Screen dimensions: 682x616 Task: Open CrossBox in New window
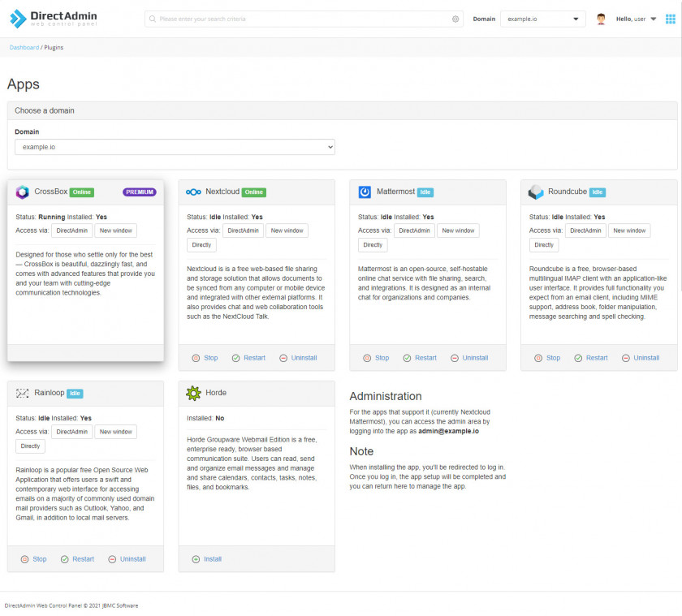coord(115,230)
